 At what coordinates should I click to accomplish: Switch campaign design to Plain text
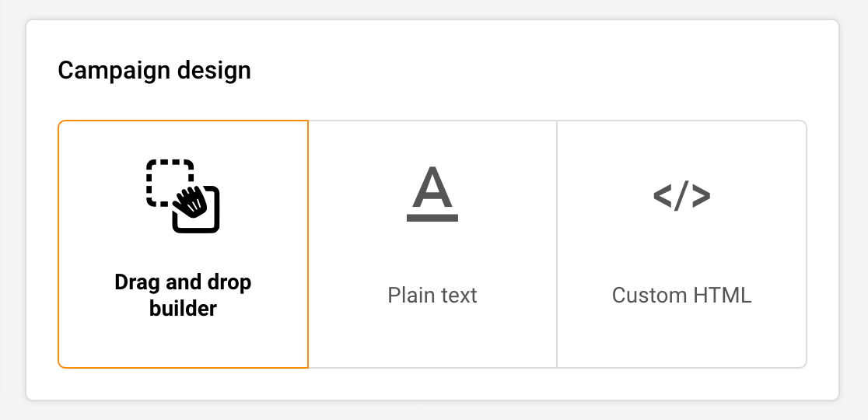click(432, 244)
